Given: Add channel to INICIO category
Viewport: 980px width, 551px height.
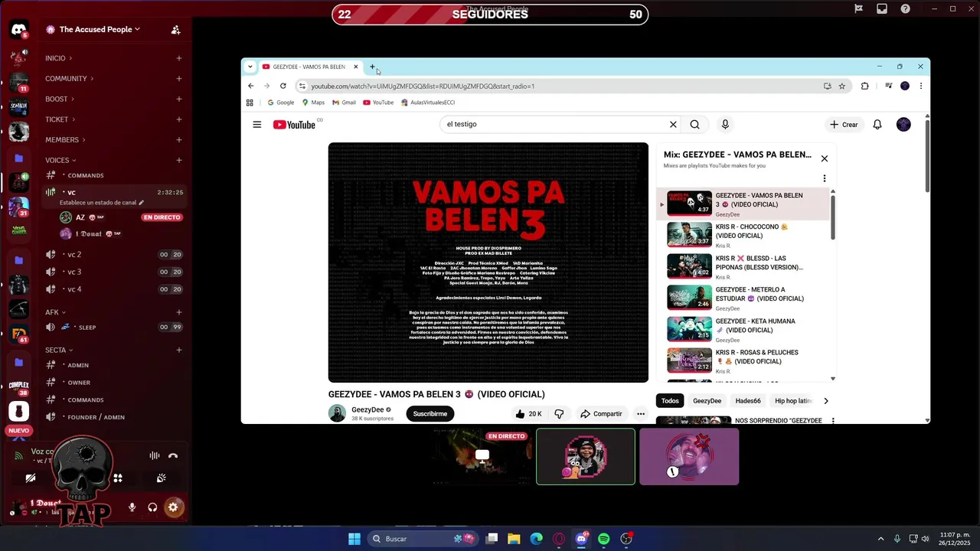Looking at the screenshot, I should pyautogui.click(x=179, y=58).
